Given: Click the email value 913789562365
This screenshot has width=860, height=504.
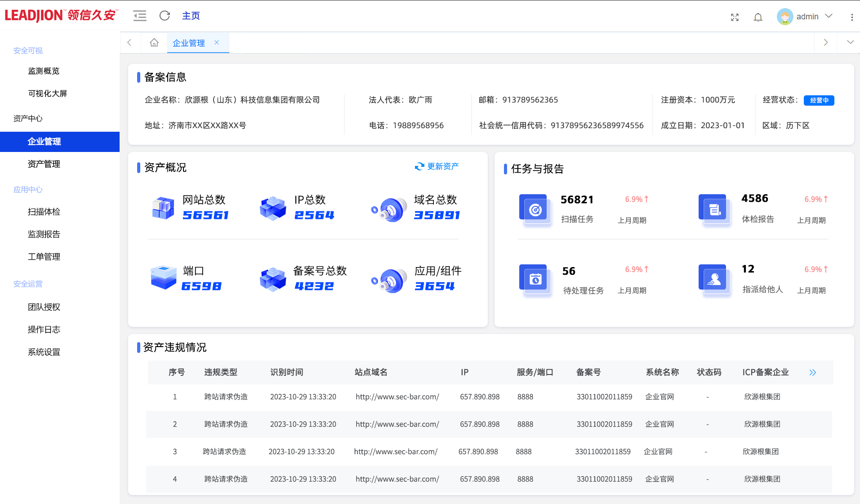Looking at the screenshot, I should pos(530,100).
